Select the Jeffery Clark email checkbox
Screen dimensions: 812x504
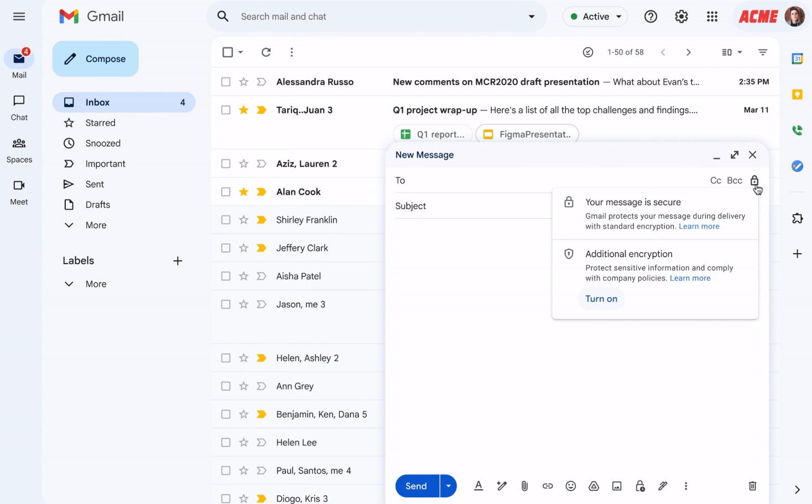tap(226, 248)
